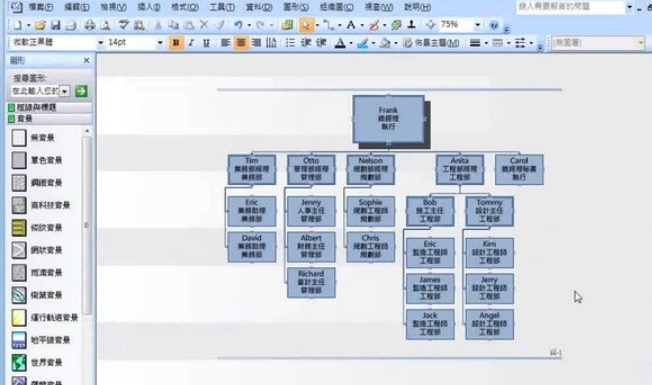Viewport: 652px width, 385px height.
Task: Select the Anita org chart box
Action: click(459, 169)
